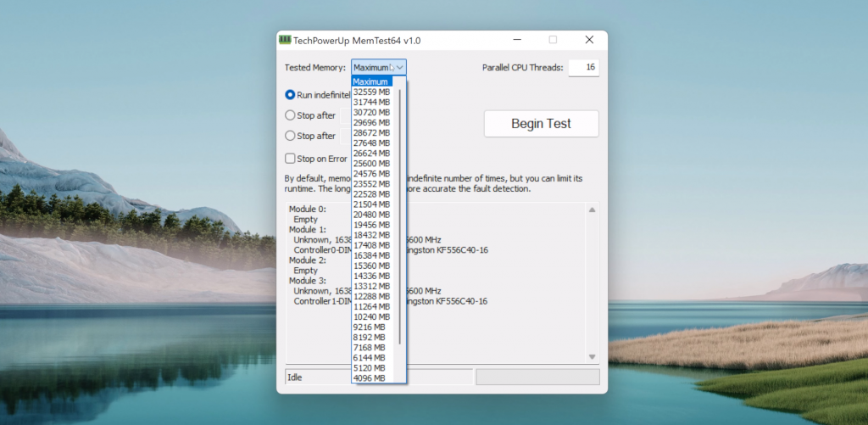Collapse the Tested Memory dropdown arrow
Image resolution: width=868 pixels, height=425 pixels.
(x=400, y=68)
